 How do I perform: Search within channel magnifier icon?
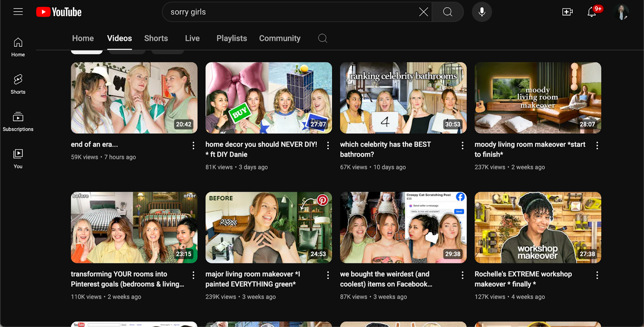coord(322,38)
